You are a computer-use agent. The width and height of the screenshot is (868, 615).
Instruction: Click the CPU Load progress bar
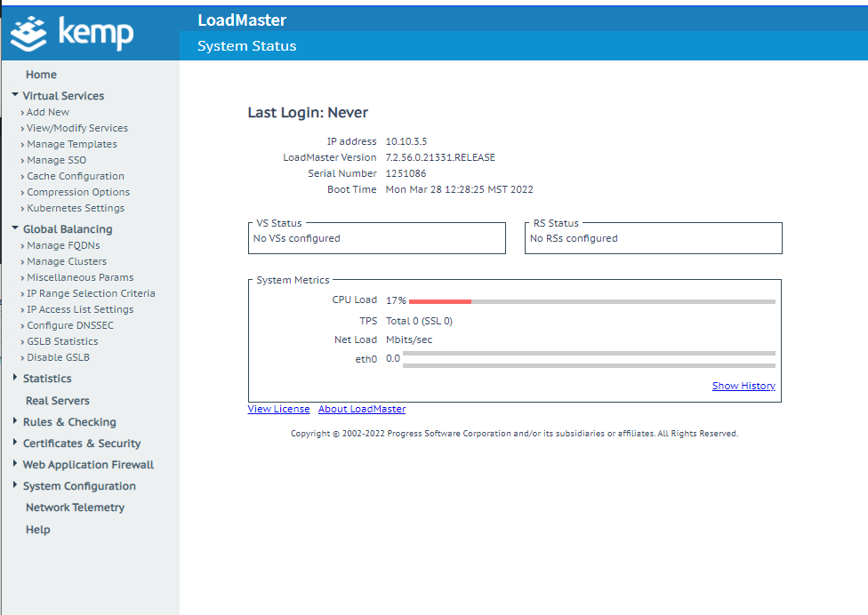591,301
